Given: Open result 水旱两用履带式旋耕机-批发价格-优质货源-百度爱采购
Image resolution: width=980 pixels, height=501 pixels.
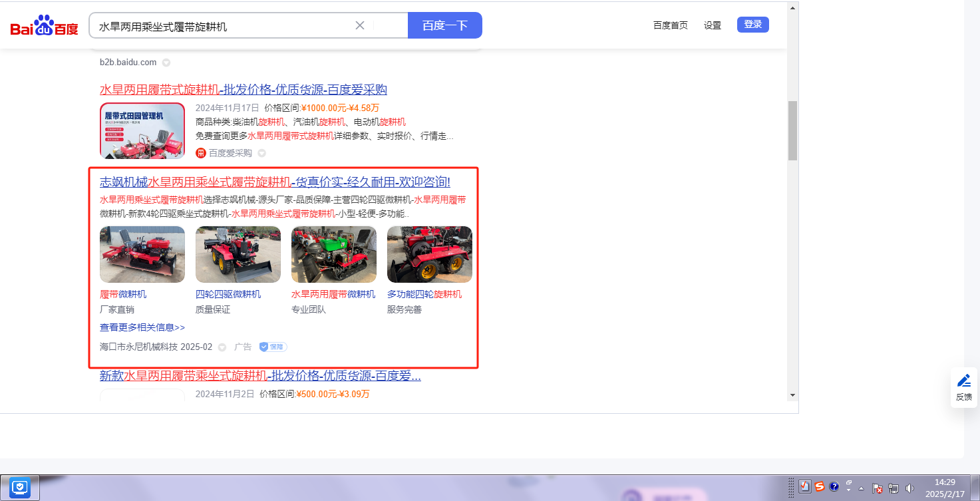Looking at the screenshot, I should pyautogui.click(x=244, y=90).
